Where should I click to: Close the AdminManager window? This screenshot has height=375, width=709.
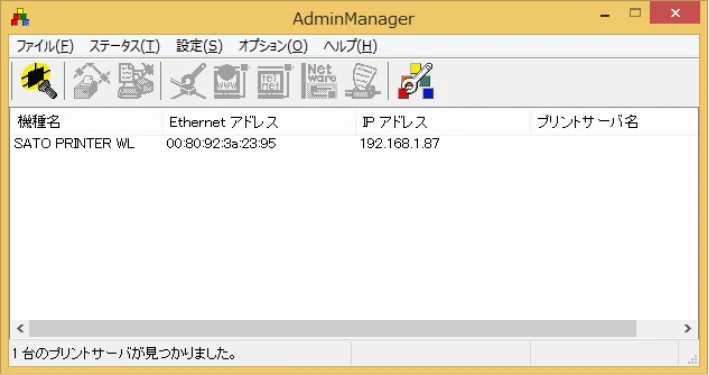click(675, 13)
